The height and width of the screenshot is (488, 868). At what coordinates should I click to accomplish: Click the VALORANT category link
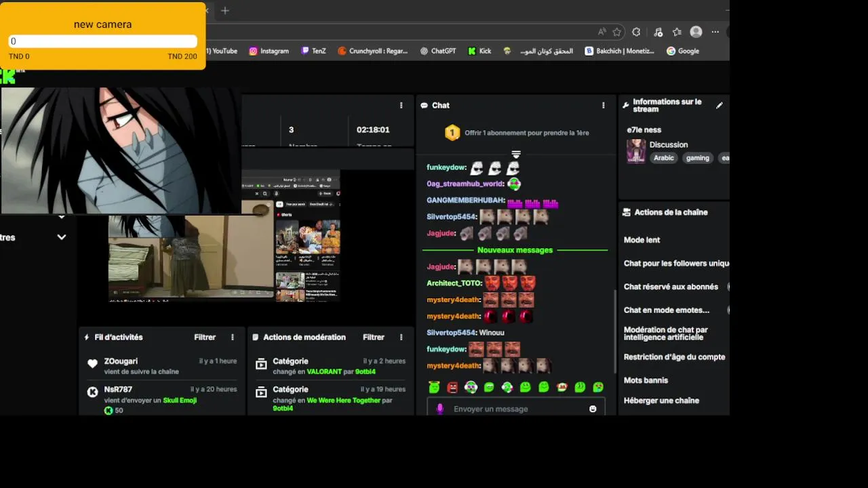click(x=324, y=371)
